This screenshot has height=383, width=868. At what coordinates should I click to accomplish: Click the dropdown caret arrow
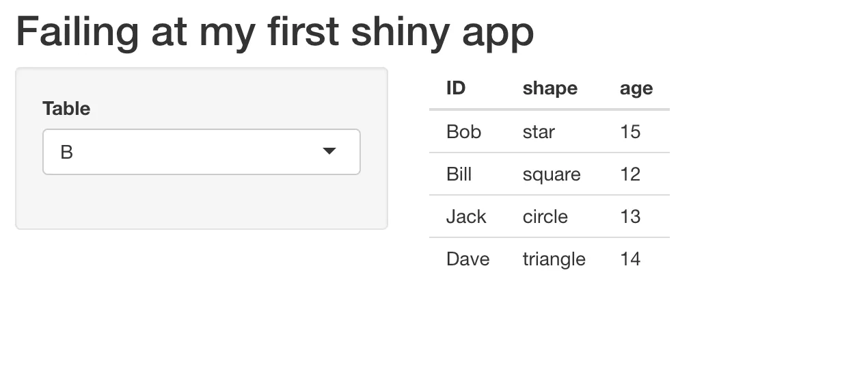tap(329, 151)
